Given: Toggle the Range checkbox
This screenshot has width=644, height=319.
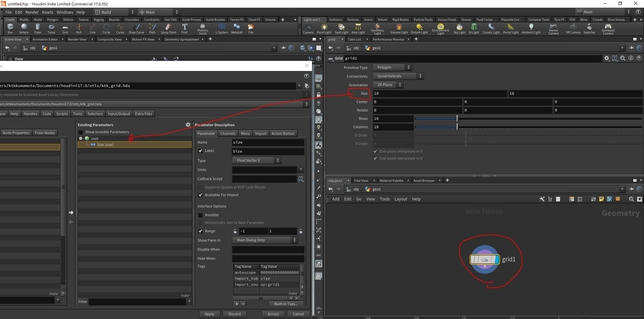Looking at the screenshot, I should click(x=201, y=231).
